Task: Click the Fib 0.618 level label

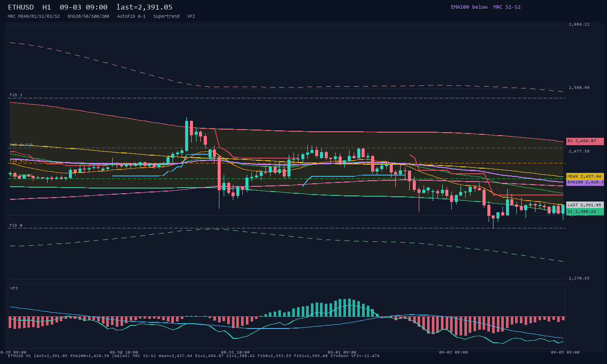Action: coord(21,145)
